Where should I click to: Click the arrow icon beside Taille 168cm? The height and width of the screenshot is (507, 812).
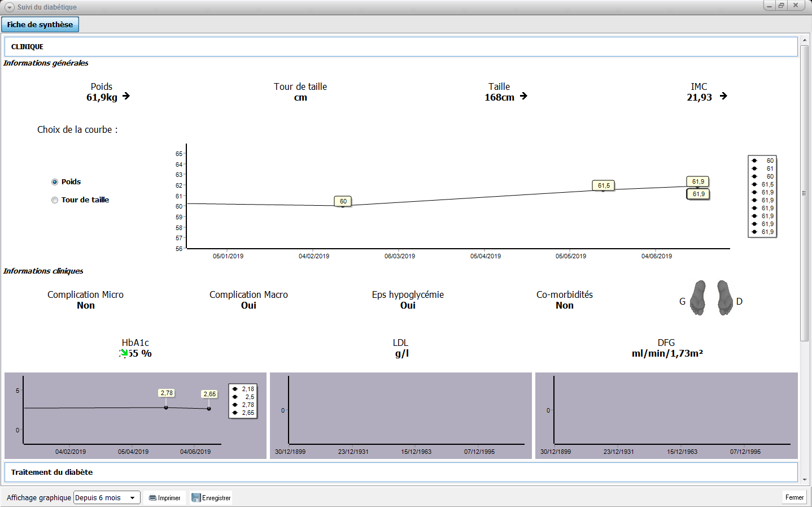523,96
